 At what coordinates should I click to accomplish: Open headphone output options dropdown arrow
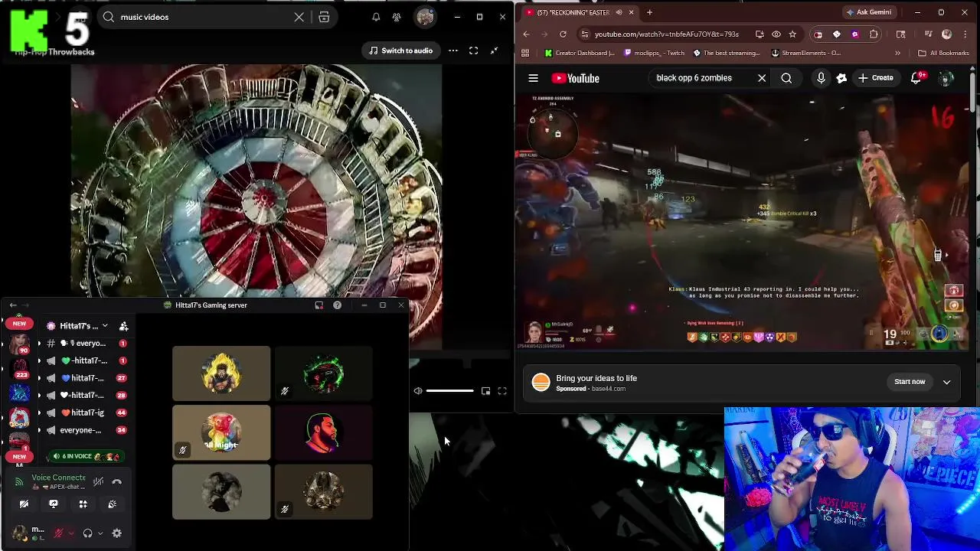[100, 533]
